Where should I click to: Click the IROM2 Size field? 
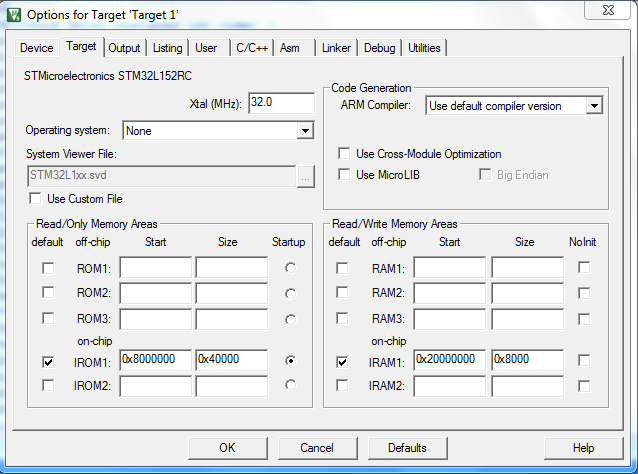click(x=232, y=386)
